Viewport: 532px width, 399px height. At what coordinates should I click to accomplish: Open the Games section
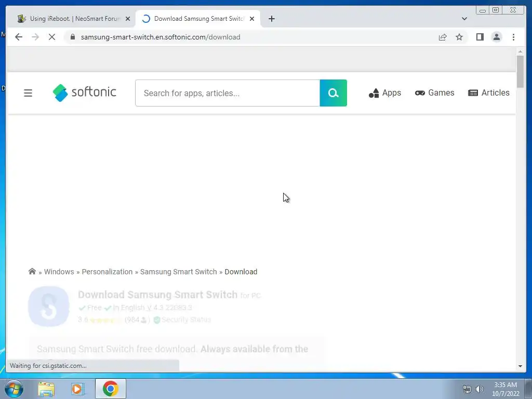(434, 92)
